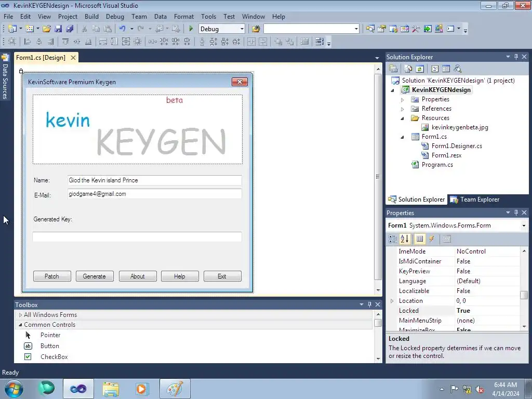Click the Save All icon
Viewport: 532px width, 399px height.
pos(70,29)
